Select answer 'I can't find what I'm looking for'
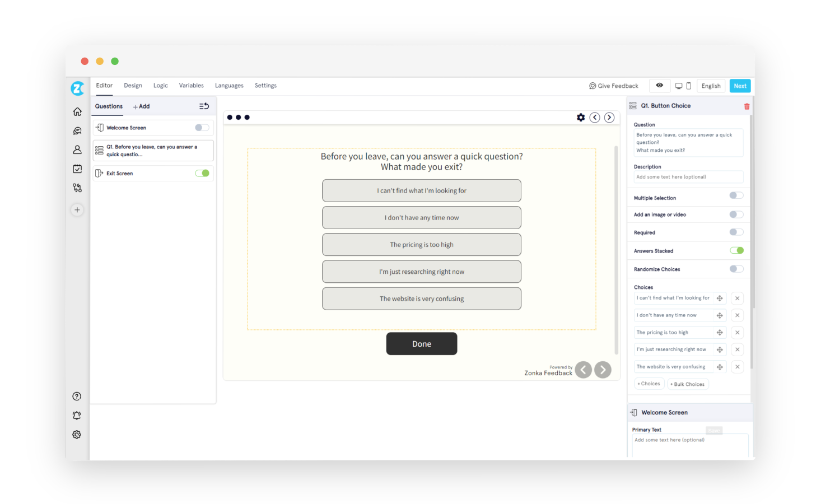The image size is (821, 504). pyautogui.click(x=422, y=190)
